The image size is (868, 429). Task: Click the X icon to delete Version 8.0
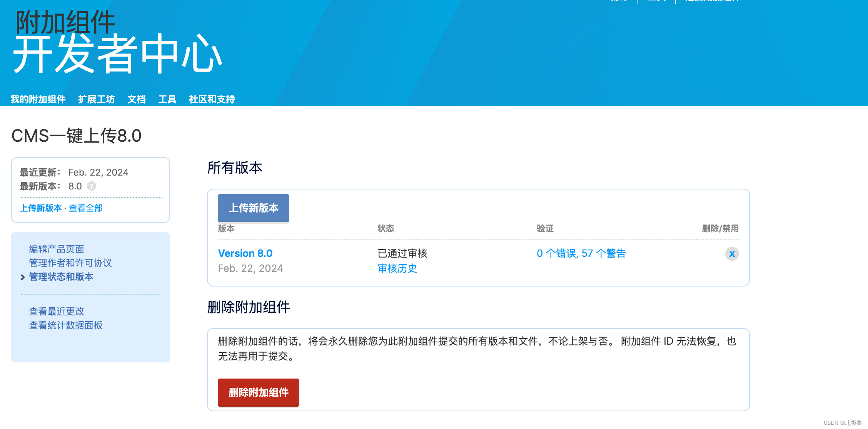(732, 254)
